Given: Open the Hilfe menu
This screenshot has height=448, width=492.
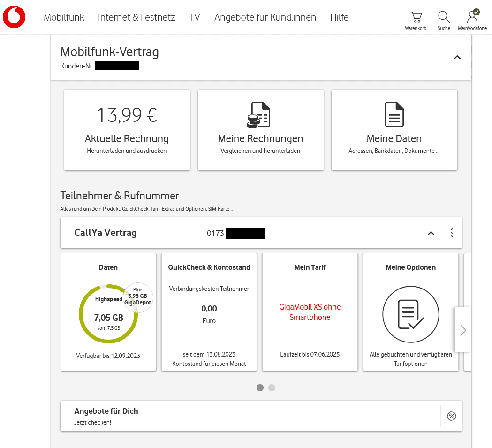Looking at the screenshot, I should pos(339,17).
